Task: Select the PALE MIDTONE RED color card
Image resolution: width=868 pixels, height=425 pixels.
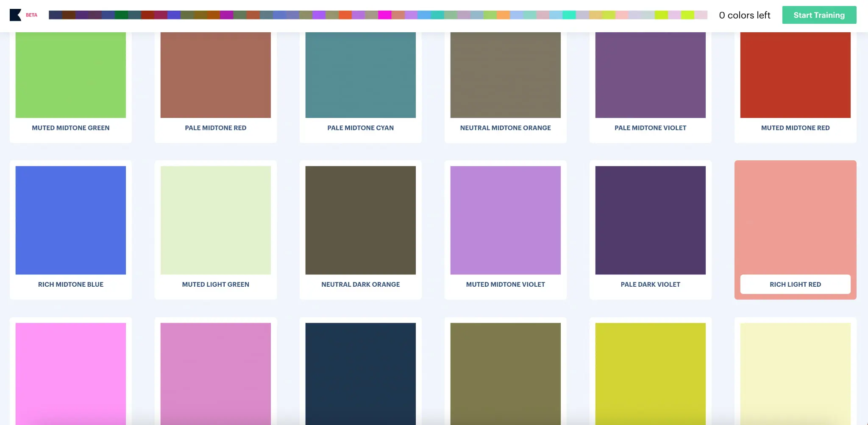Action: (x=215, y=75)
